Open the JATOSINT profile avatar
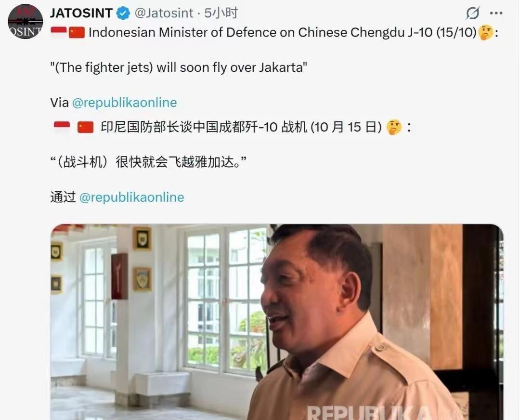 tap(25, 22)
